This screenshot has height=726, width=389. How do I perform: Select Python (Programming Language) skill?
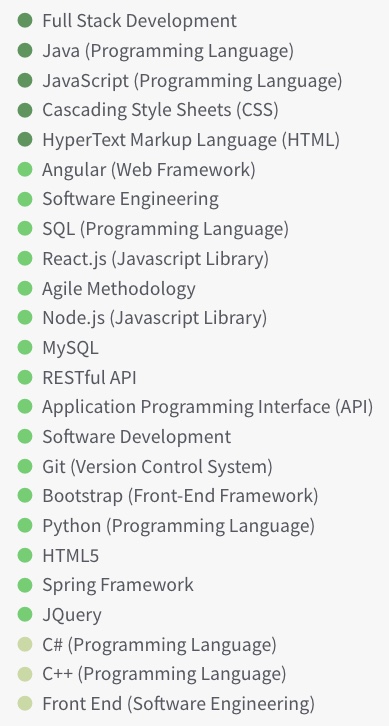pyautogui.click(x=178, y=526)
